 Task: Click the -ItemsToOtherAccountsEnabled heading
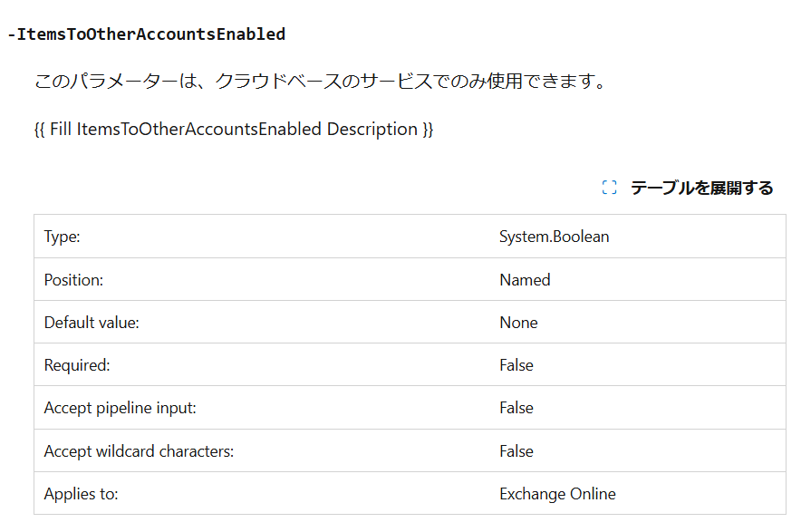147,34
